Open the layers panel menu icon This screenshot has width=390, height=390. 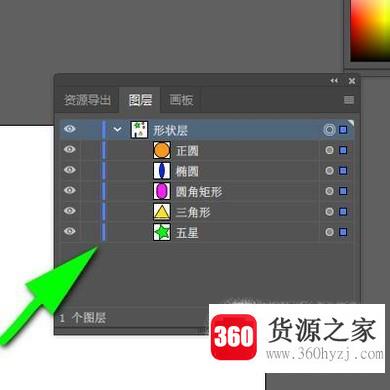(349, 100)
